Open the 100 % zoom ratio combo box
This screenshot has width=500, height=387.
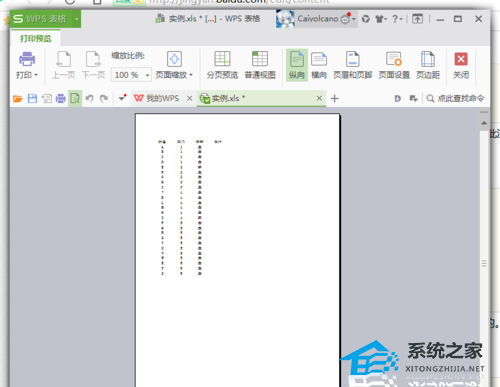[x=131, y=75]
